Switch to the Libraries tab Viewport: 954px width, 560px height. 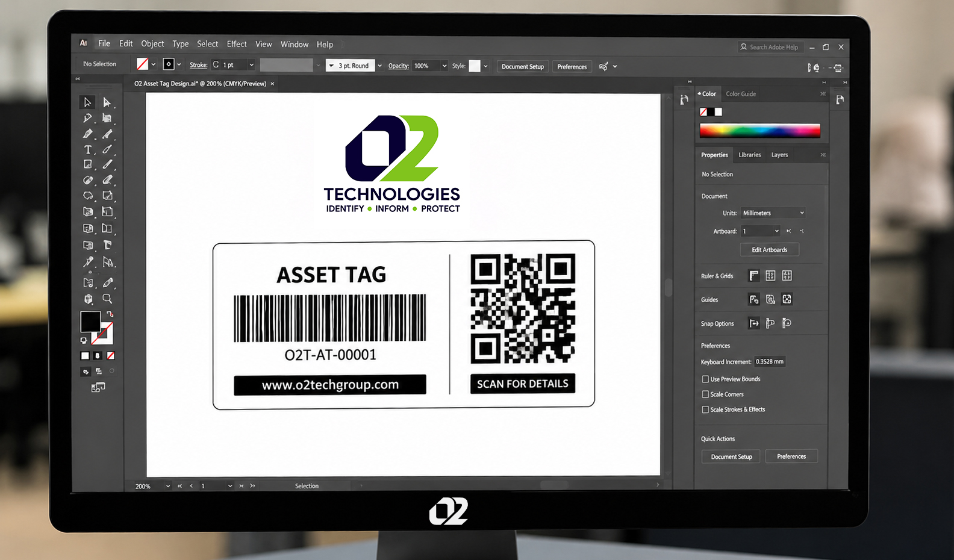750,155
